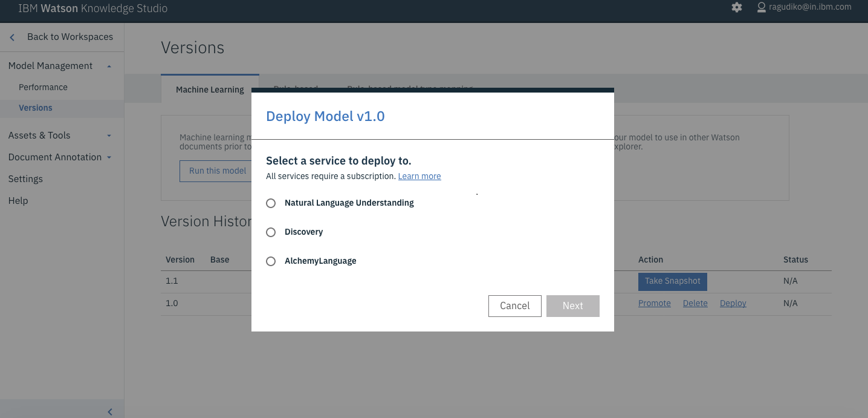Open the Learn more link

pos(419,176)
